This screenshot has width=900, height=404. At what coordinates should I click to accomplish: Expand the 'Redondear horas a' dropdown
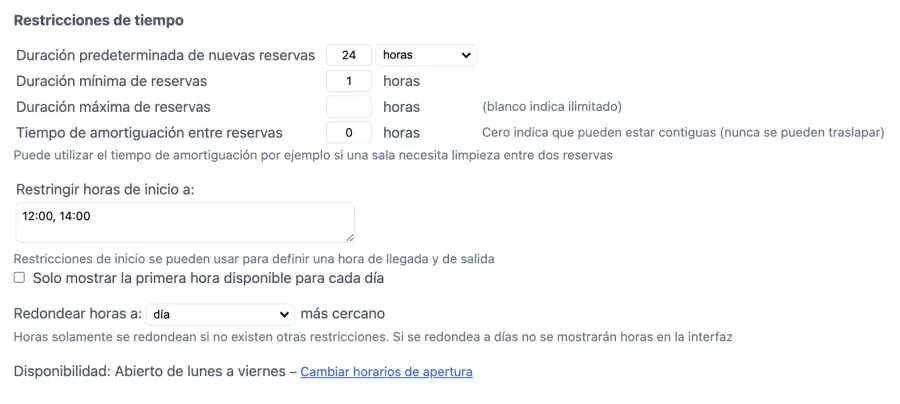[220, 314]
